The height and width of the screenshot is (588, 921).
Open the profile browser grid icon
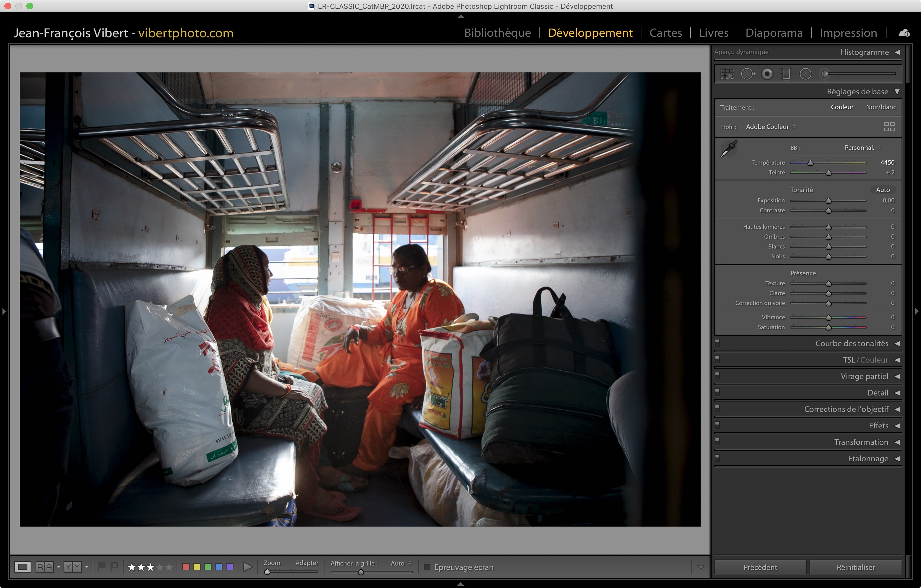[x=889, y=127]
